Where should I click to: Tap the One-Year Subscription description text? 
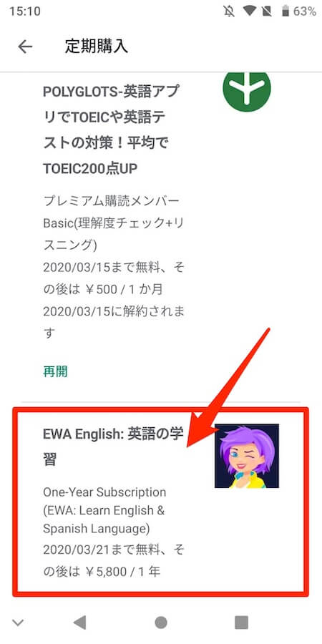click(x=104, y=510)
